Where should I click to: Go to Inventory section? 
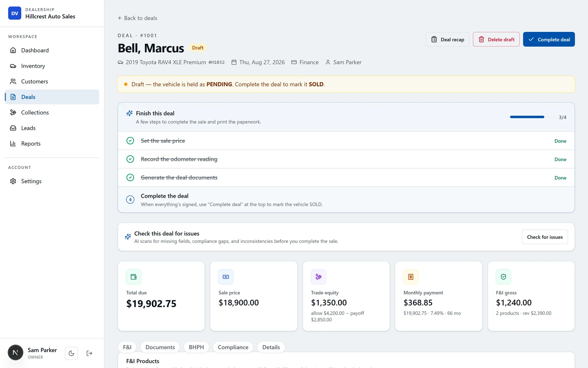pos(52,66)
